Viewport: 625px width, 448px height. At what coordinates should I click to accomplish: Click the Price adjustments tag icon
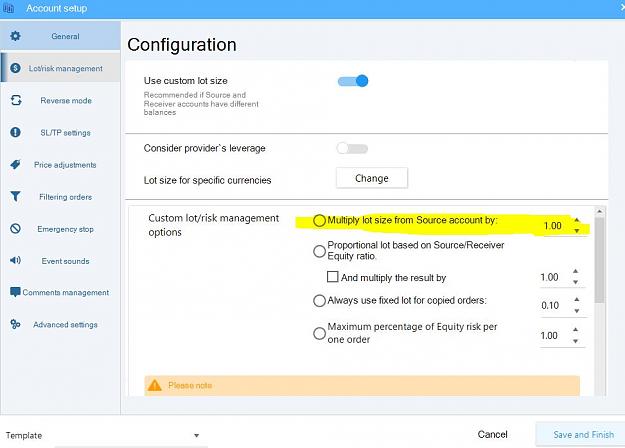pyautogui.click(x=15, y=164)
